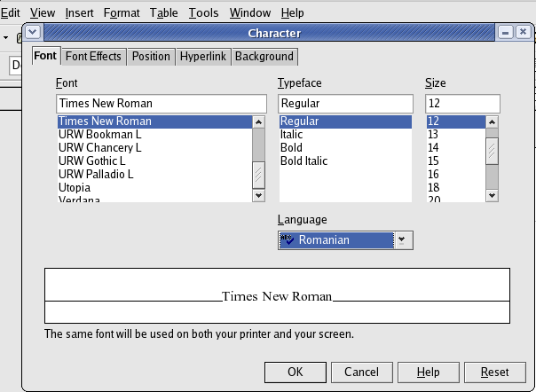536x392 pixels.
Task: Click the spellcheck icon beside Romanian
Action: coord(287,240)
